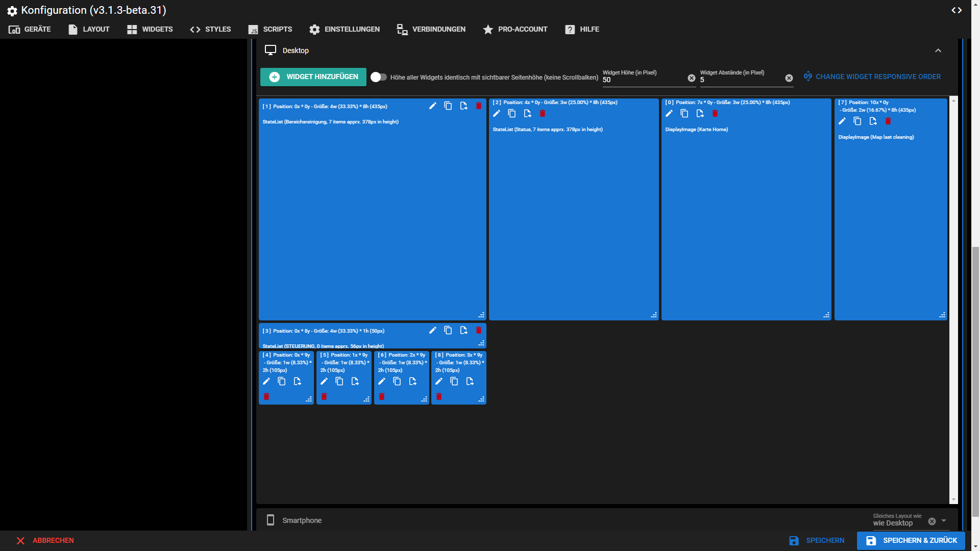
Task: Move widget [3] STEUERUNG to other view
Action: point(463,331)
